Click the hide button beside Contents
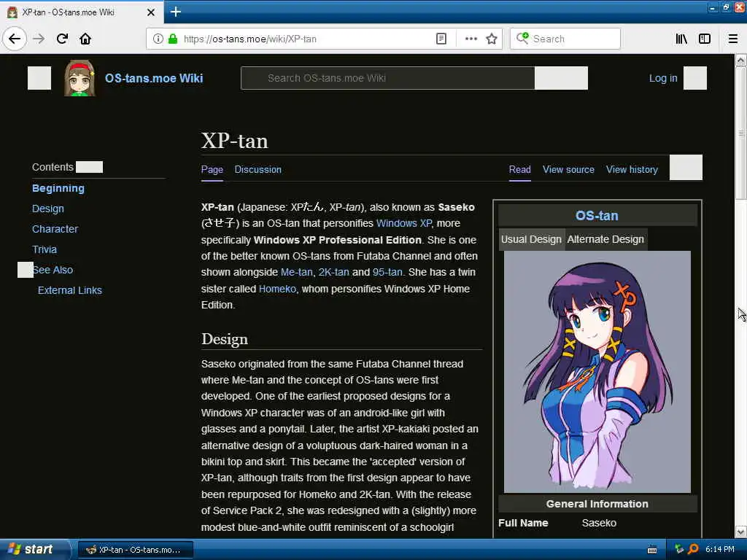Image resolution: width=747 pixels, height=560 pixels. [89, 167]
